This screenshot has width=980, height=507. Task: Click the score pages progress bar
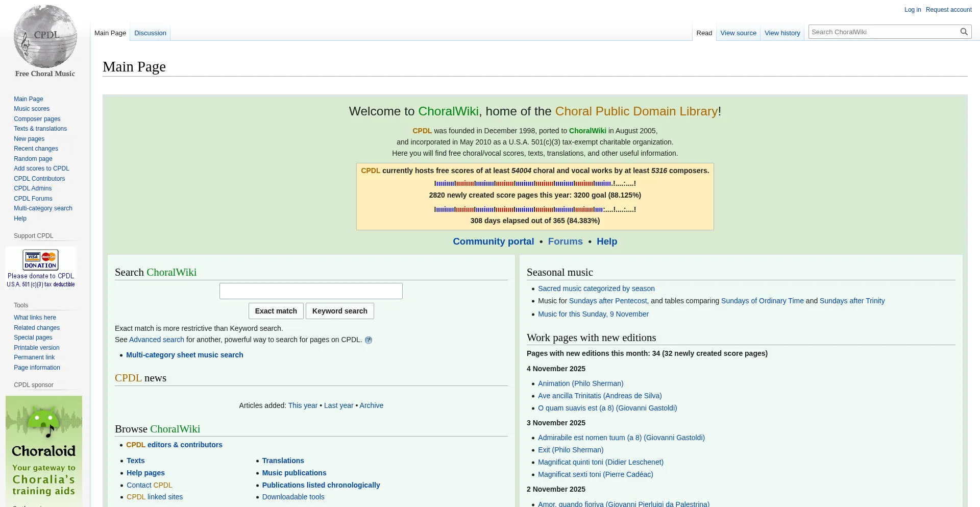point(534,183)
